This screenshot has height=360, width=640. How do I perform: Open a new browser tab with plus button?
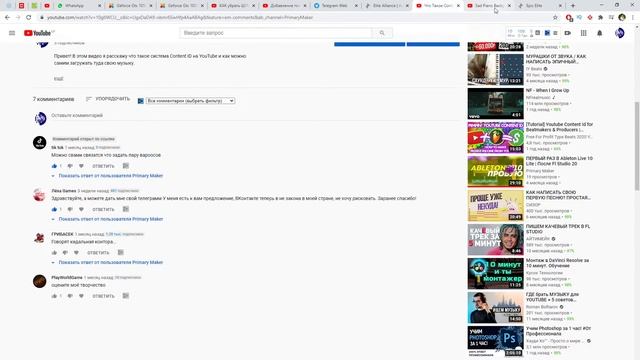(573, 6)
